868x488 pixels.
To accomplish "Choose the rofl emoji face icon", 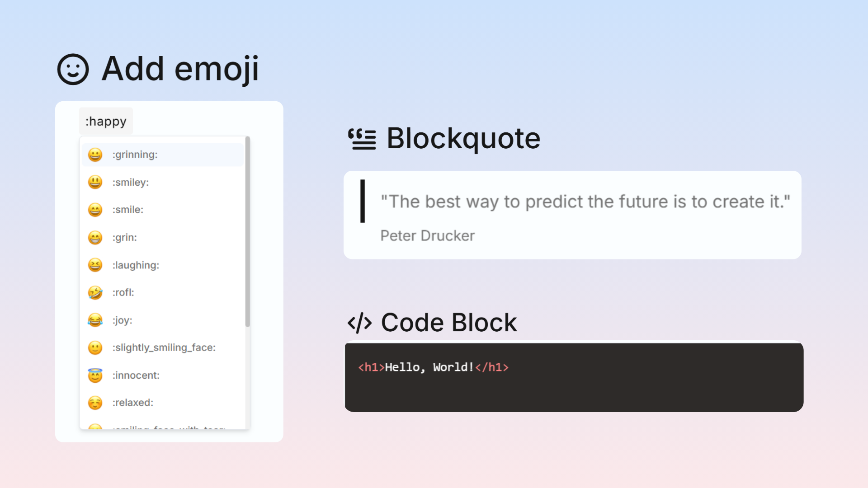I will point(95,292).
